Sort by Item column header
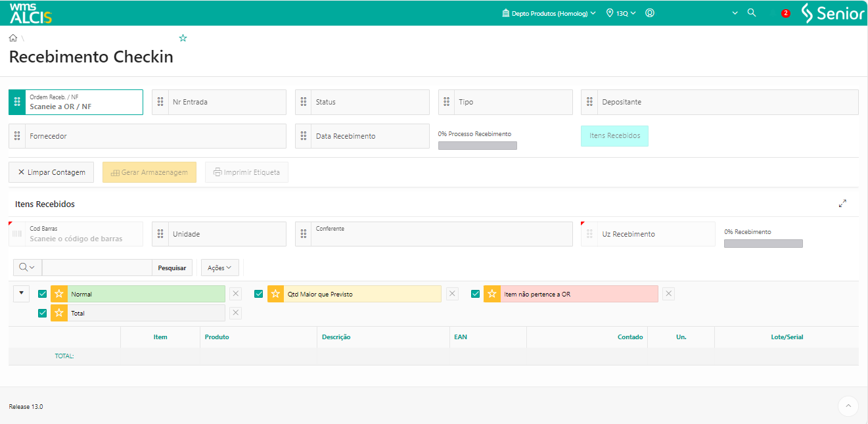Screen dimensions: 868x424 160,337
